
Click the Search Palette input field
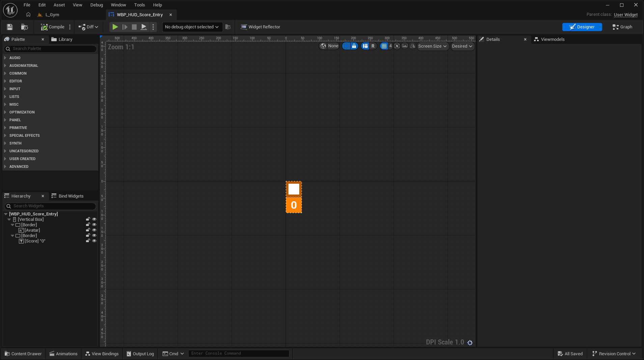coord(51,49)
